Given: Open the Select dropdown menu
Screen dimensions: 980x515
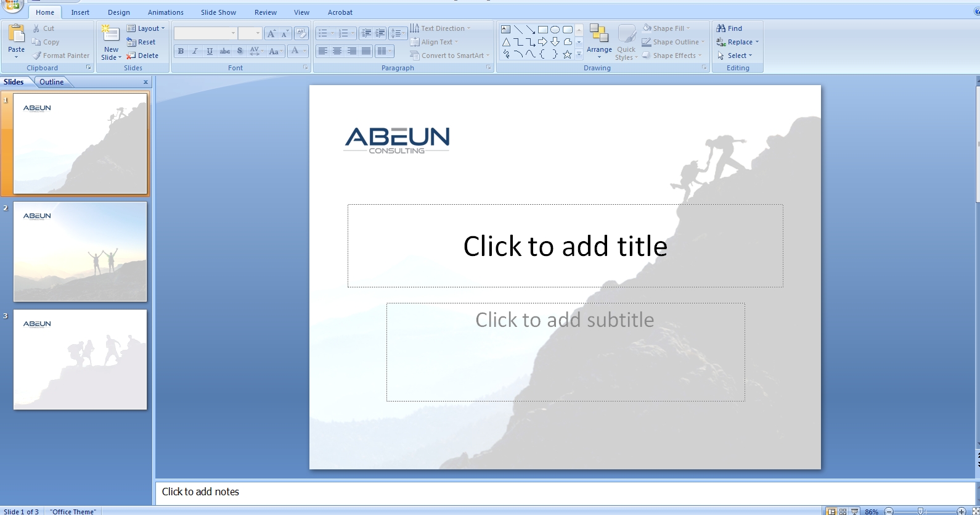Looking at the screenshot, I should tap(735, 56).
